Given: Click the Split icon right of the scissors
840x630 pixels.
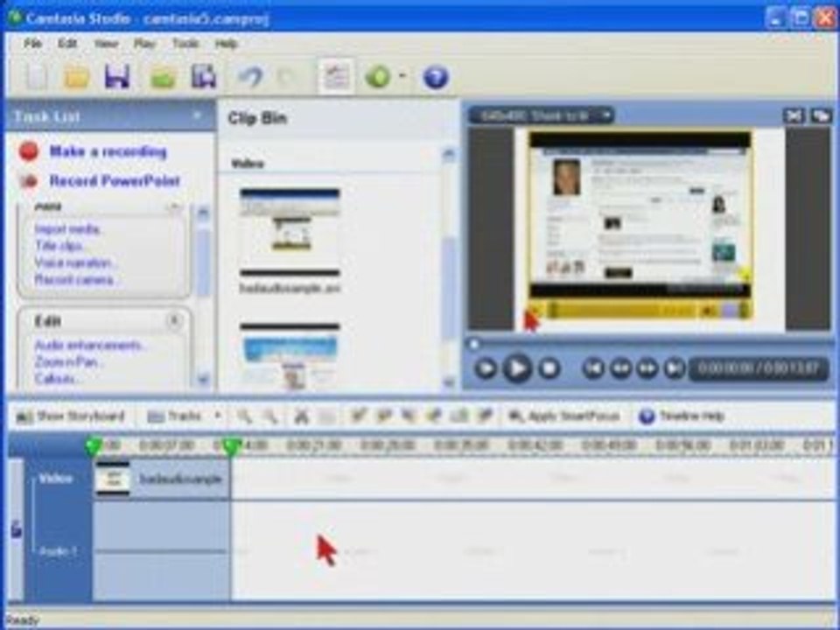Looking at the screenshot, I should click(326, 416).
